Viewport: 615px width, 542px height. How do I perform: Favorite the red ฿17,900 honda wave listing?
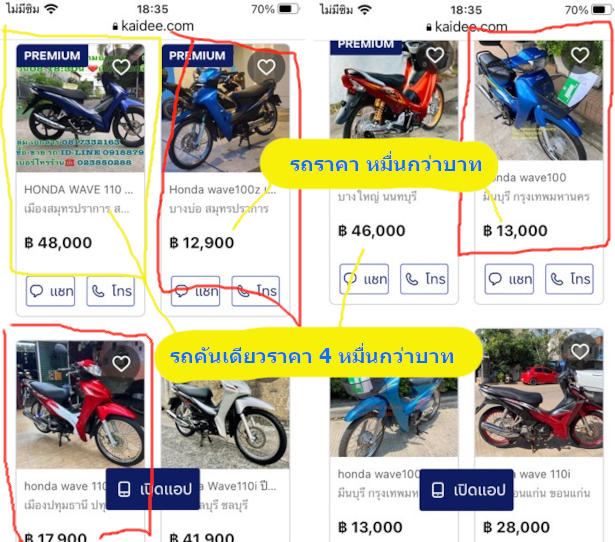121,363
